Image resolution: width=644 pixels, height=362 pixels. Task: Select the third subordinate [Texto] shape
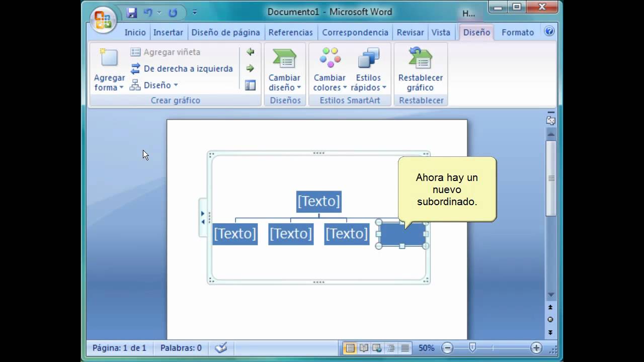click(347, 234)
